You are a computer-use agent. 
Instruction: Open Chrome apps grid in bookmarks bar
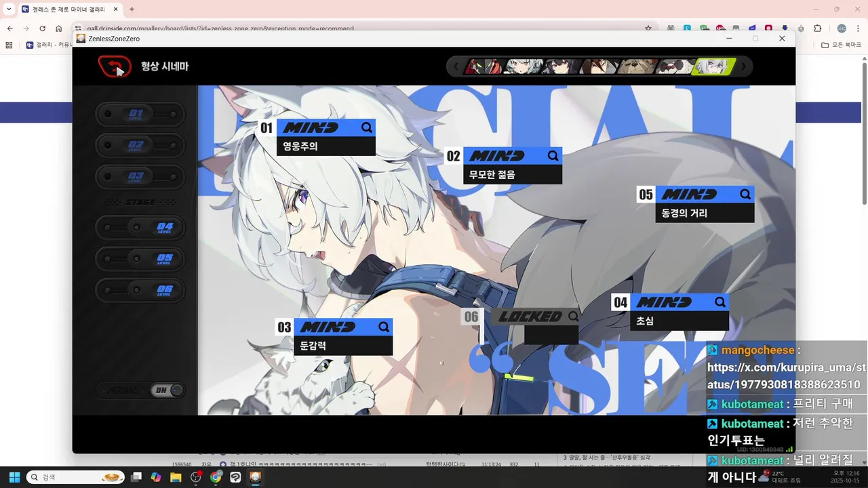(9, 45)
